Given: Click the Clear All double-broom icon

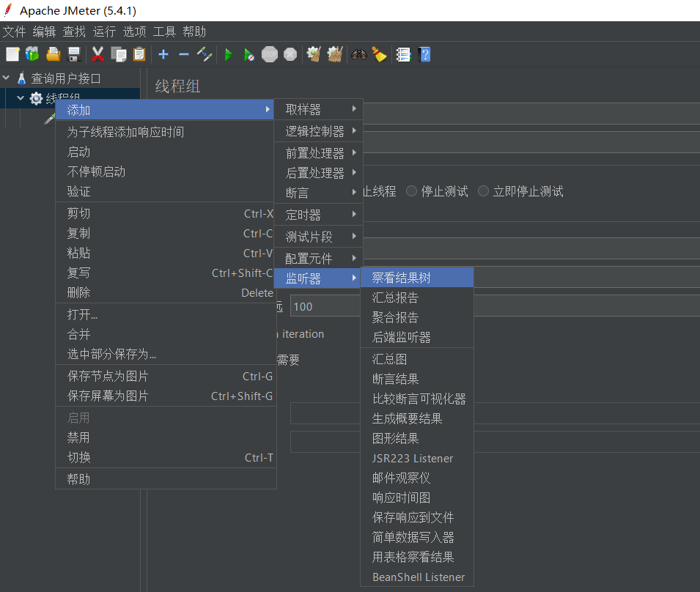Looking at the screenshot, I should coord(335,54).
